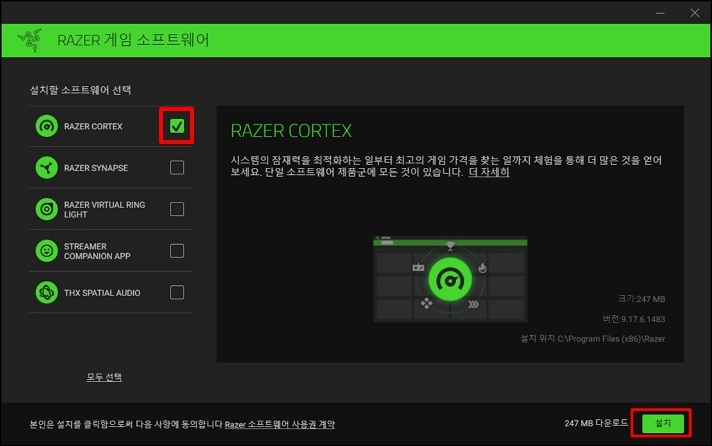This screenshot has height=446, width=712.
Task: Click the green 설치 button
Action: point(663,423)
